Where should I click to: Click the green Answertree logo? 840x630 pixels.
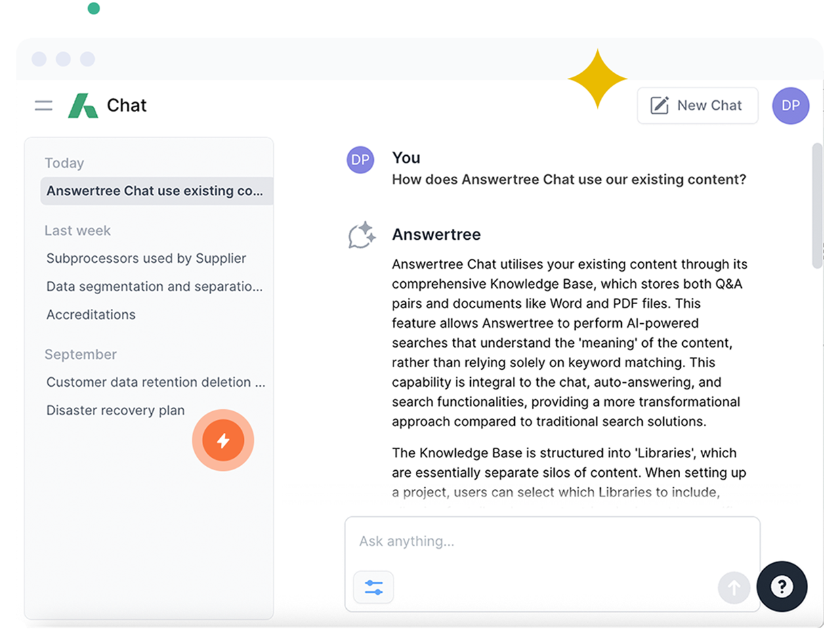pyautogui.click(x=81, y=106)
